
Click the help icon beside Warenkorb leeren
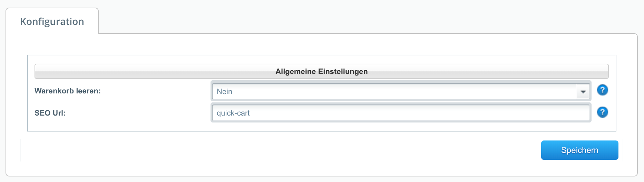[602, 90]
